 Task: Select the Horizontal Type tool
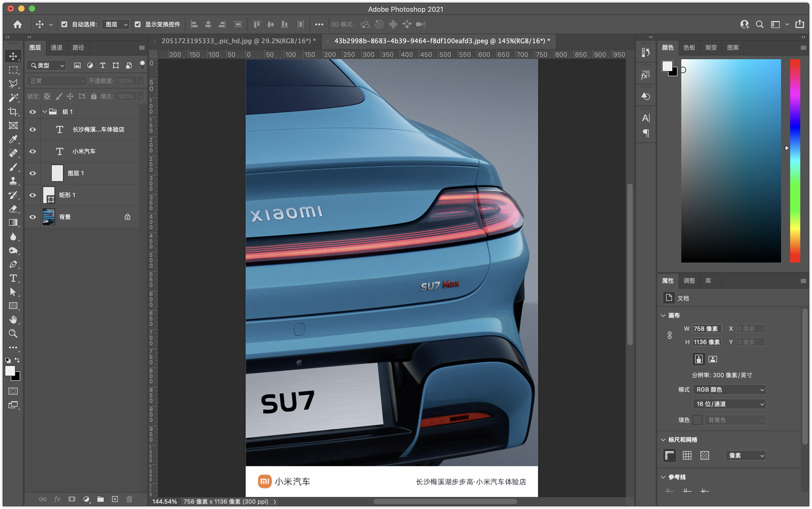pyautogui.click(x=13, y=278)
